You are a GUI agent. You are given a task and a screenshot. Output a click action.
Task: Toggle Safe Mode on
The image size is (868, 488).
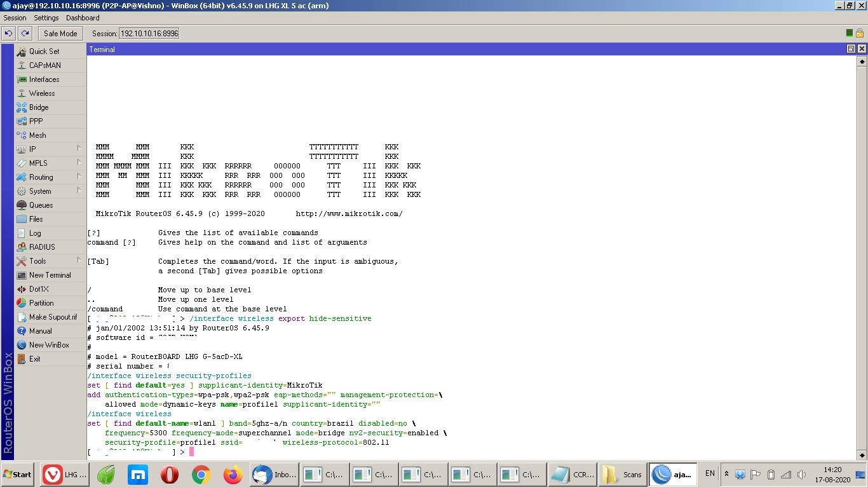point(60,33)
